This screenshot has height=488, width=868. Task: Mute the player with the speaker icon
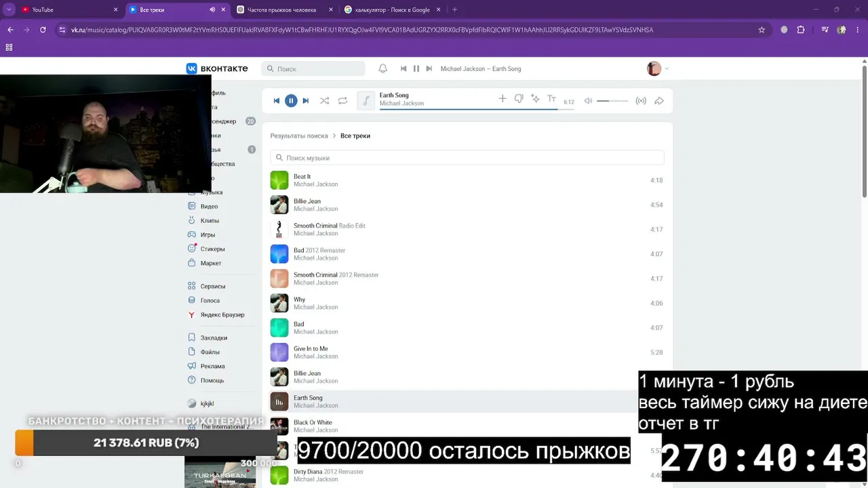588,101
